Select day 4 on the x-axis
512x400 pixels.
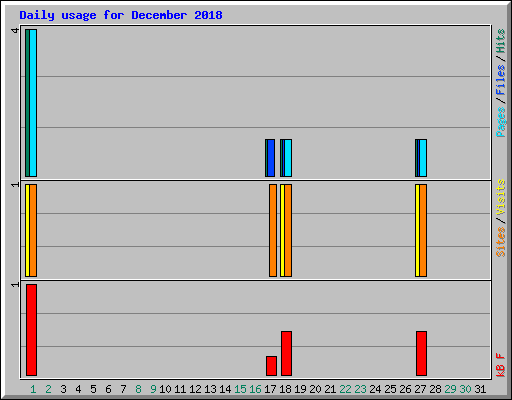78,389
